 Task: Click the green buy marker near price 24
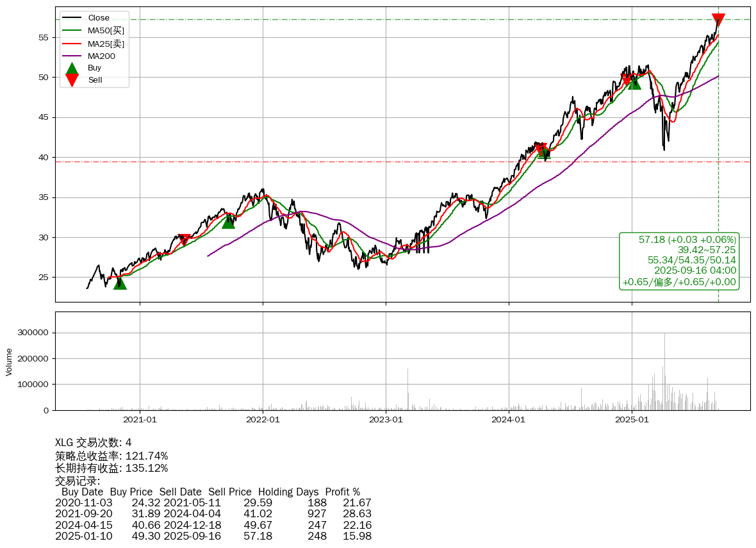120,283
